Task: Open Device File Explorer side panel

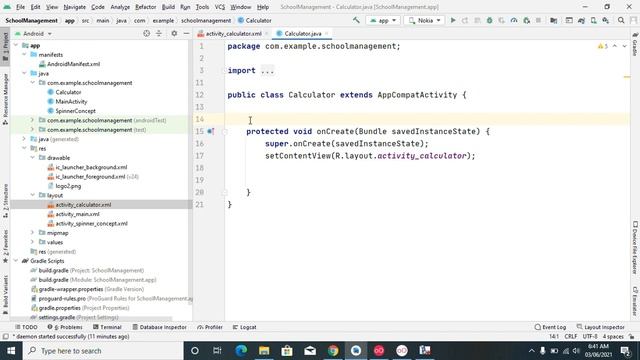Action: (635, 248)
